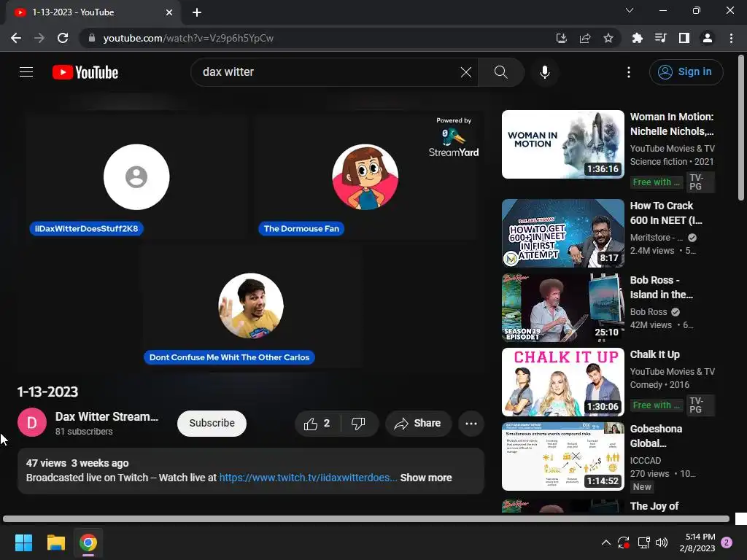The image size is (747, 560).
Task: Open How To Crack 600 In NEET thumbnail
Action: tap(562, 233)
